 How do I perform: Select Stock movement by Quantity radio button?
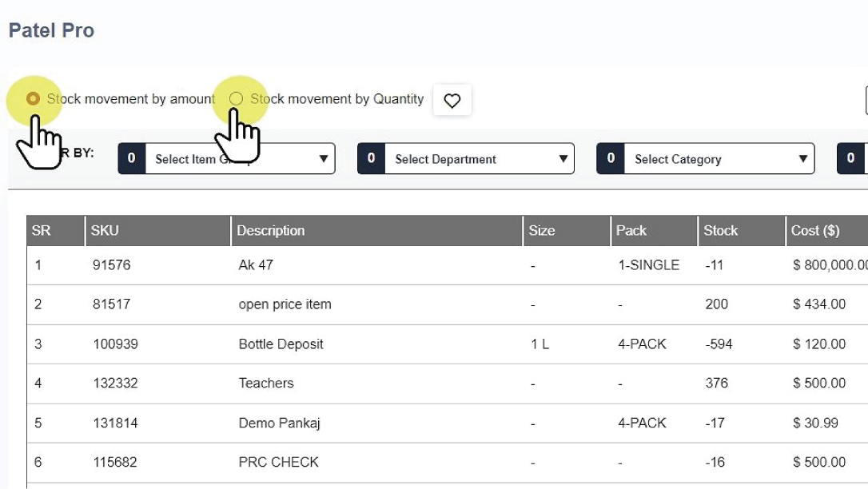pos(236,99)
